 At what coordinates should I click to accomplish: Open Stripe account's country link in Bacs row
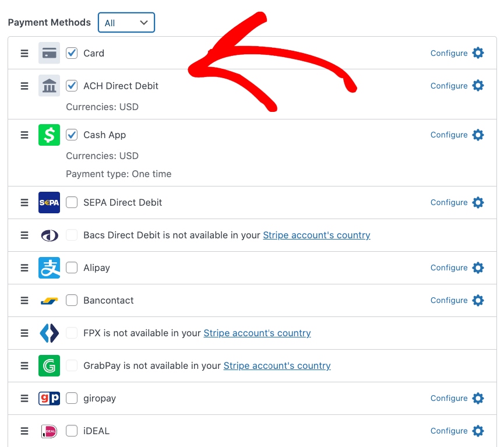tap(316, 235)
